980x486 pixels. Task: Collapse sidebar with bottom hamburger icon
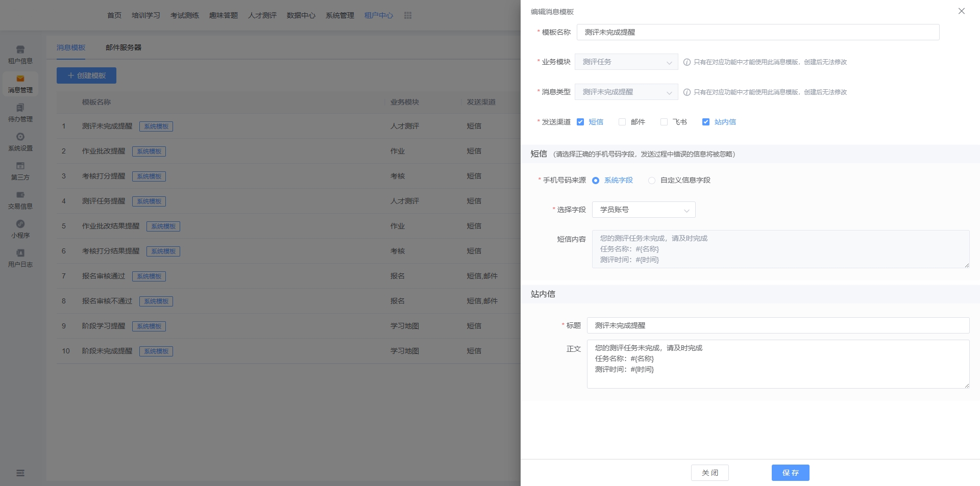coord(20,473)
